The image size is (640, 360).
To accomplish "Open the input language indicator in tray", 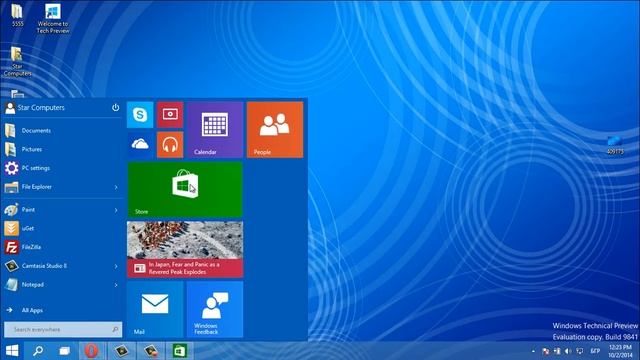I will pyautogui.click(x=595, y=351).
